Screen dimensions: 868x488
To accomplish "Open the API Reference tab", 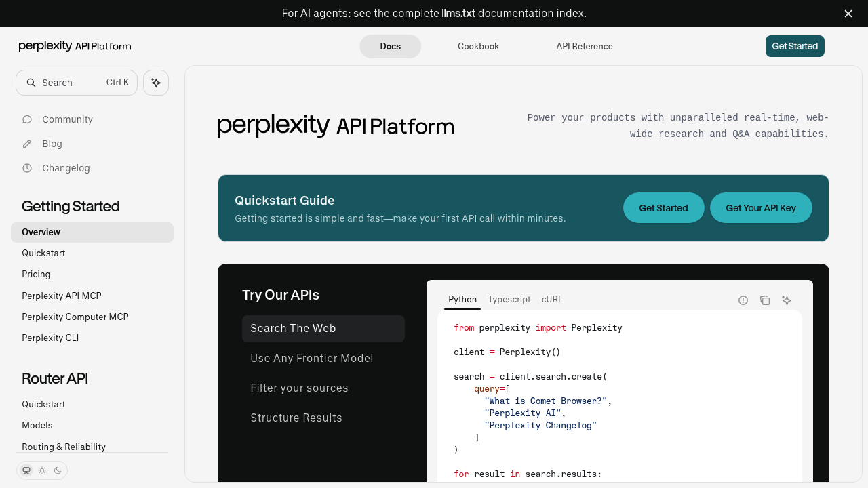I will point(585,46).
